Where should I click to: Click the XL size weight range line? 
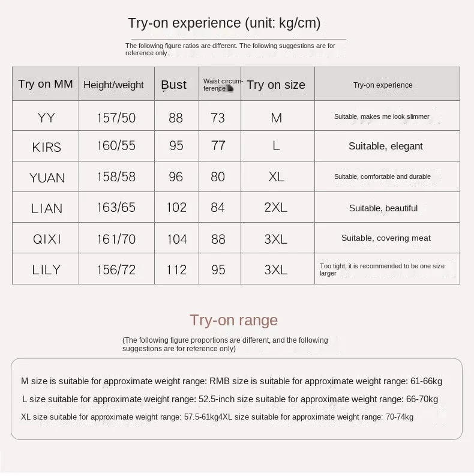[x=217, y=417]
